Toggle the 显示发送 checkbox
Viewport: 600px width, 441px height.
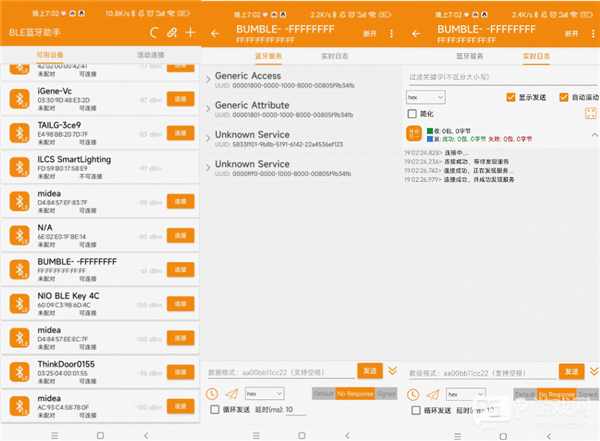tap(512, 97)
